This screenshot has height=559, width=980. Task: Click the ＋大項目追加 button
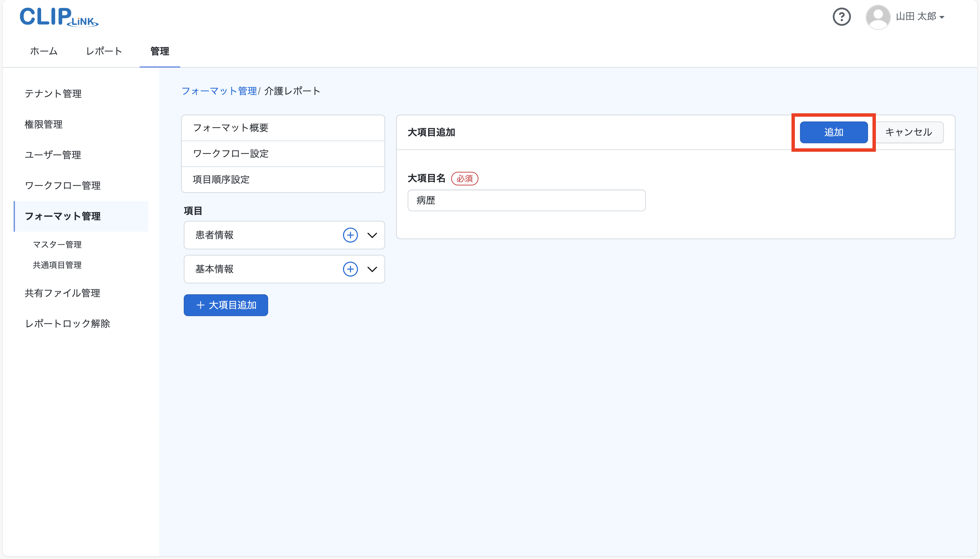(226, 305)
